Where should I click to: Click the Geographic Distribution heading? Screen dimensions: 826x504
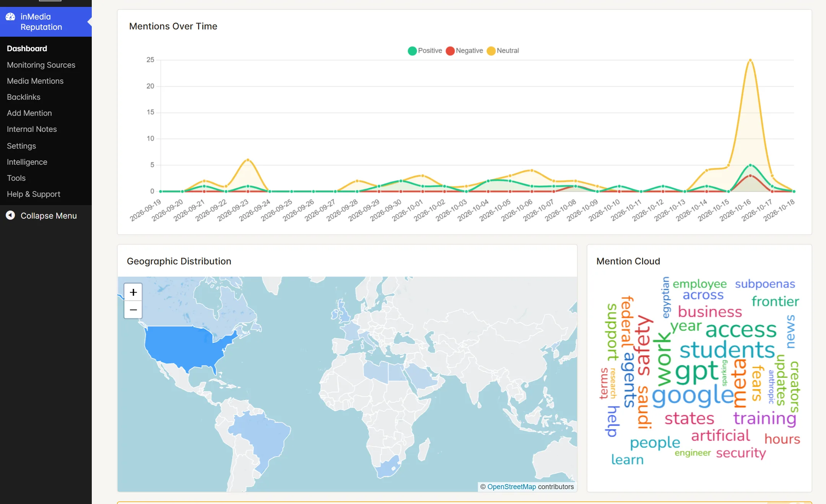[x=179, y=261]
